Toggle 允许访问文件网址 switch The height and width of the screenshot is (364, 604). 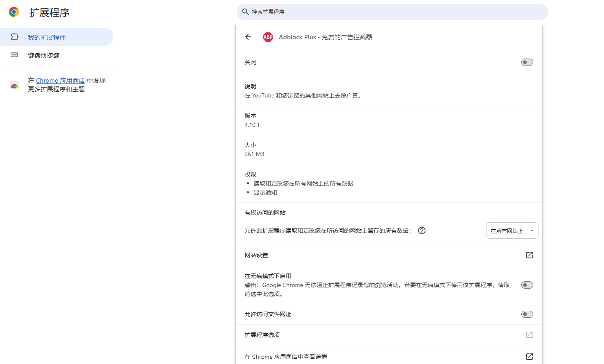(x=527, y=314)
